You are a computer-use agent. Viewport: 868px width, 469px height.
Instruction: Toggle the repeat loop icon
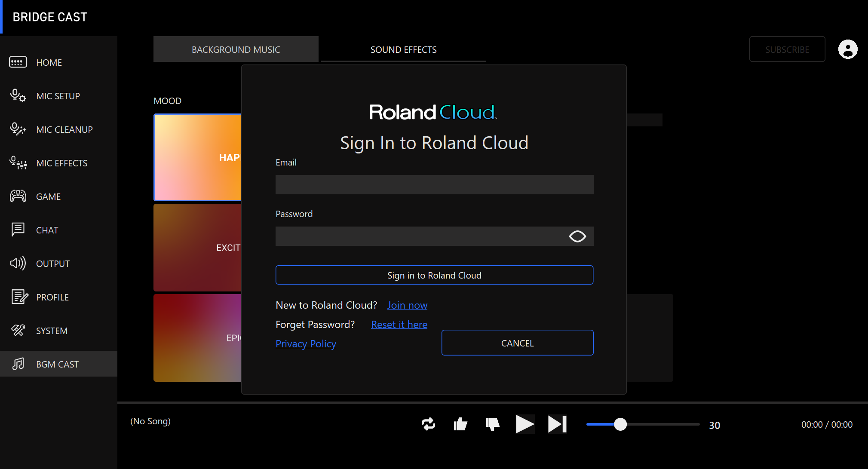coord(428,424)
